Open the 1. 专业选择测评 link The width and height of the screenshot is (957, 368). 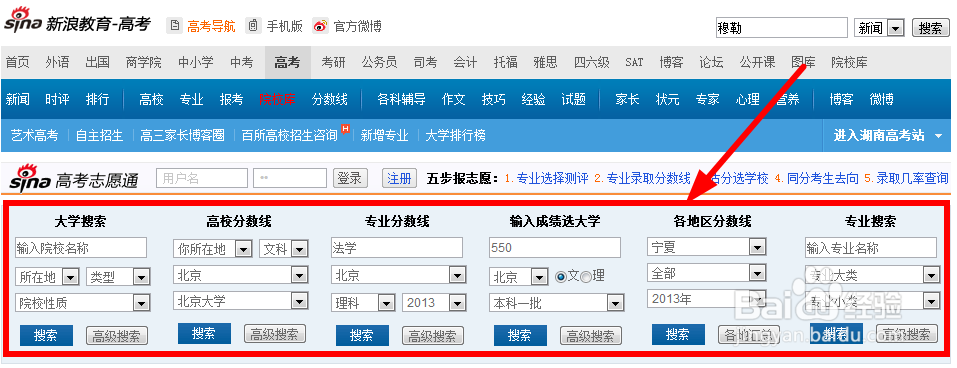pos(546,178)
